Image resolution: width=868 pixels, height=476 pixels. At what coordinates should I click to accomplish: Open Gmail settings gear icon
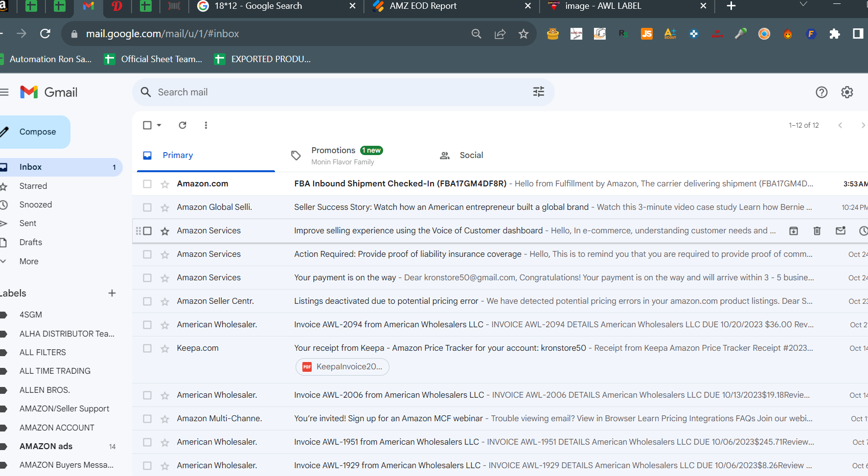click(847, 92)
